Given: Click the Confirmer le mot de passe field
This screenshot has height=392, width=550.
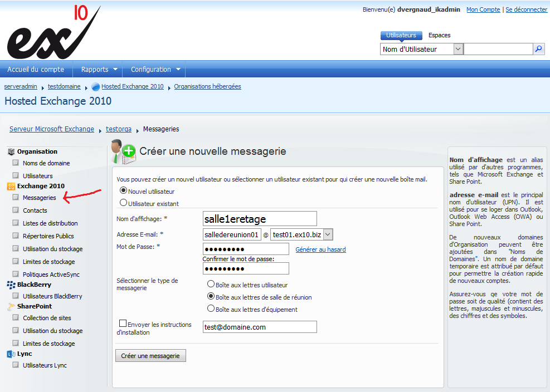Looking at the screenshot, I should [x=246, y=268].
